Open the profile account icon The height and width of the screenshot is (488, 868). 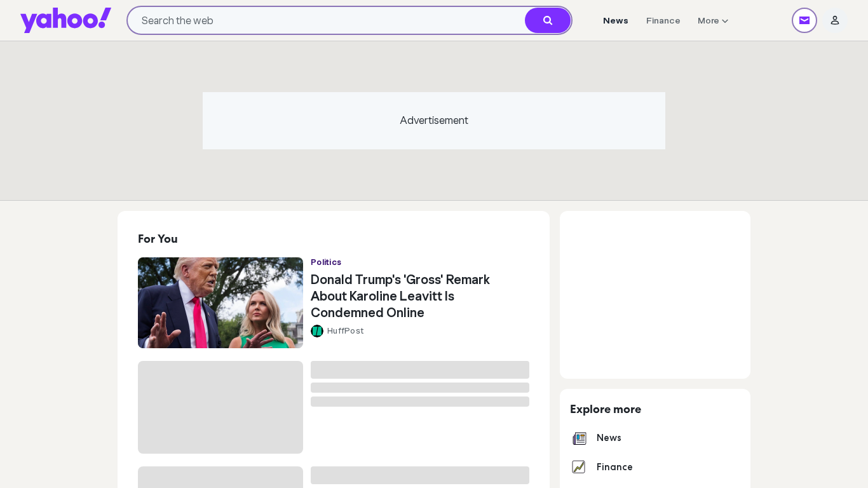835,20
